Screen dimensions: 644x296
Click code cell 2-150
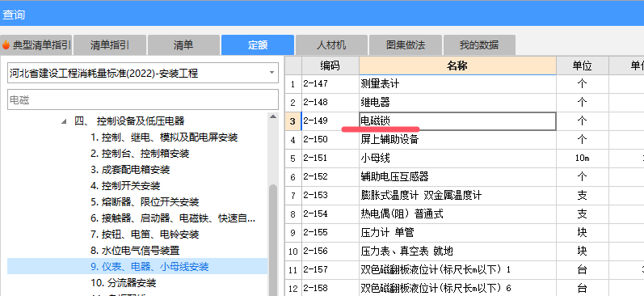[x=330, y=140]
